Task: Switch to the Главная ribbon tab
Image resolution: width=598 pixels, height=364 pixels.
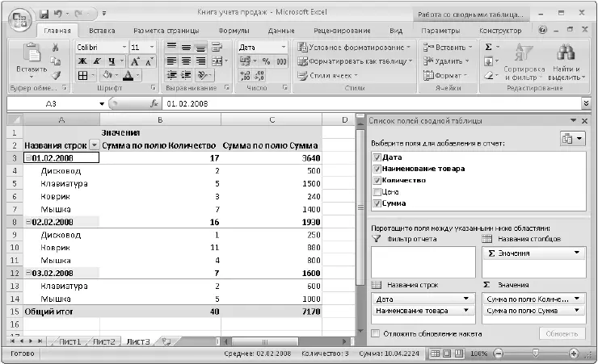Action: 57,31
